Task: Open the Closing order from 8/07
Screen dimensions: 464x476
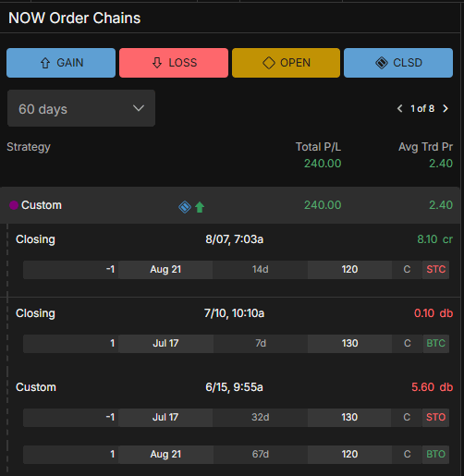Action: tap(234, 239)
